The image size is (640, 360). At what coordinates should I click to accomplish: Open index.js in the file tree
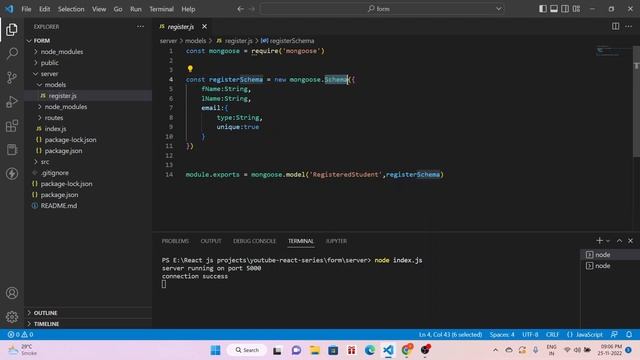tap(88, 129)
